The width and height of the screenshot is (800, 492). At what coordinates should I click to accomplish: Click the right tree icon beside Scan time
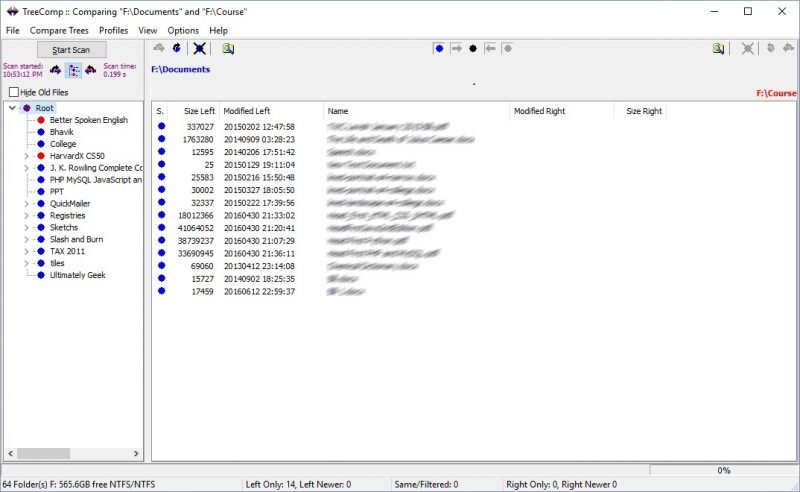click(x=91, y=70)
